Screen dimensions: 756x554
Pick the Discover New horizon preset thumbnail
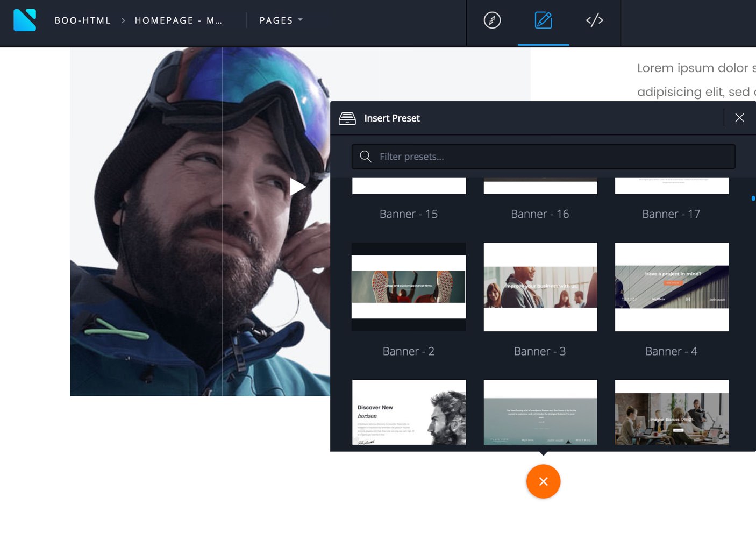tap(409, 413)
